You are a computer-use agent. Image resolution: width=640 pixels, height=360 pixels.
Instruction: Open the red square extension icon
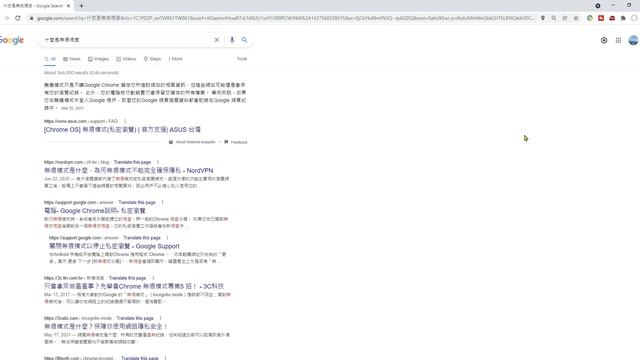[x=601, y=18]
